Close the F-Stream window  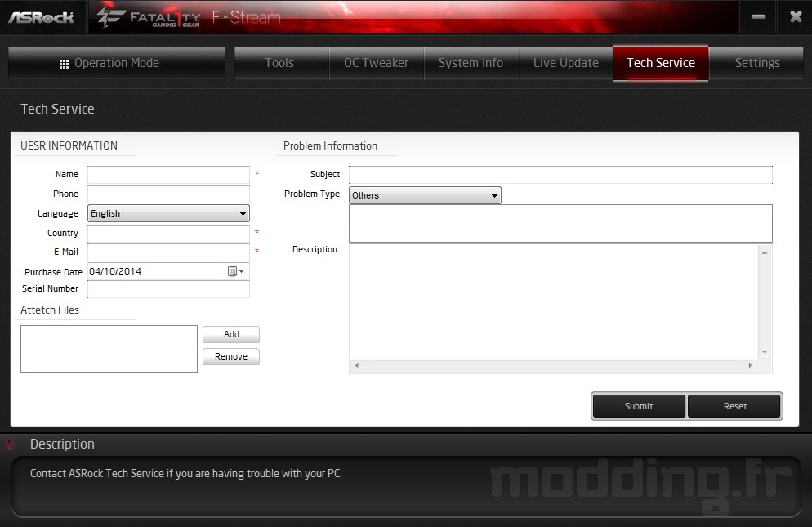(x=796, y=16)
